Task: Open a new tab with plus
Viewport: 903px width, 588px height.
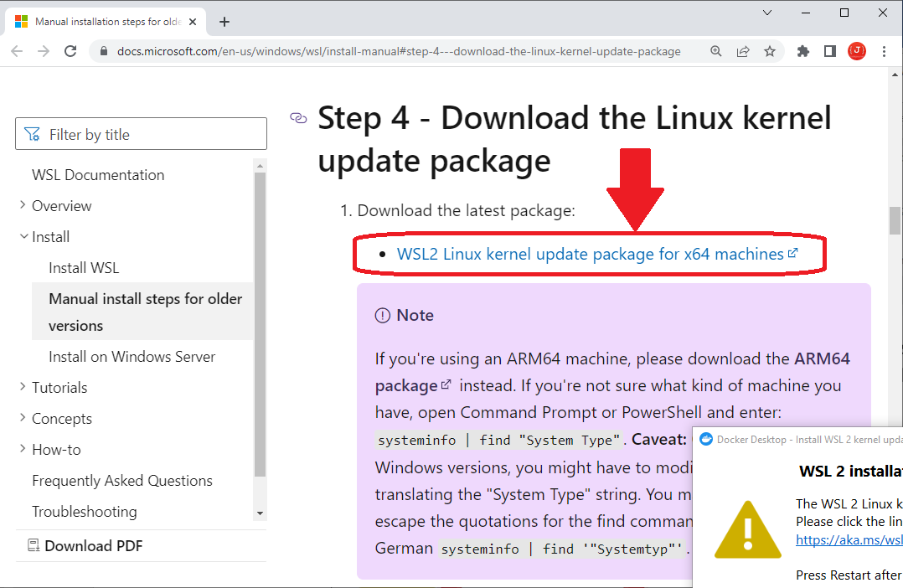Action: tap(224, 22)
